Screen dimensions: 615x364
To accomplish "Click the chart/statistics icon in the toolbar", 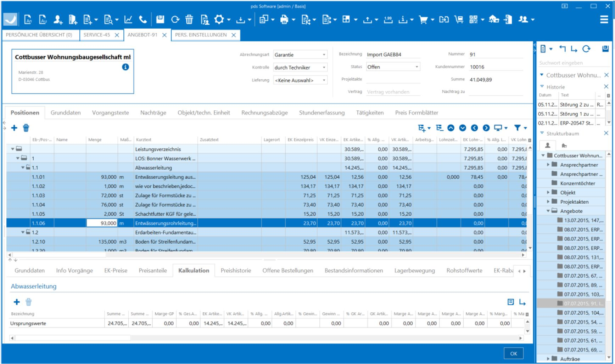I will pos(129,19).
